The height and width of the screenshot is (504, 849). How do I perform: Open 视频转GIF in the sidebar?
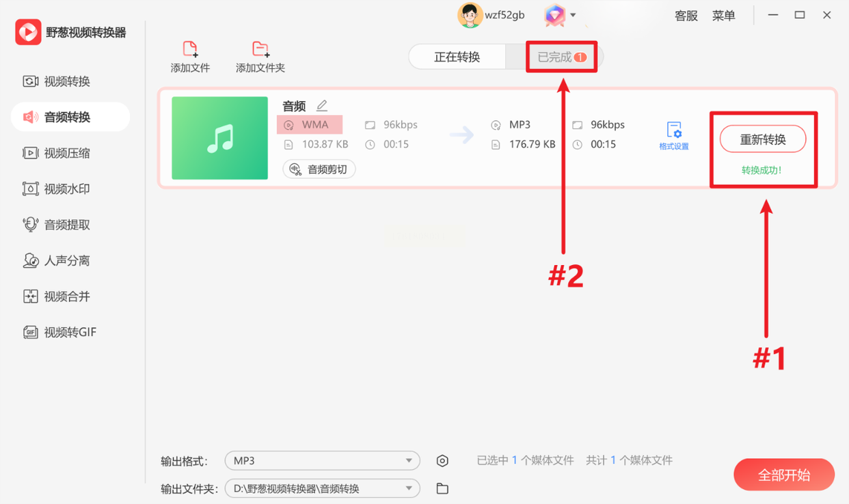coord(59,332)
